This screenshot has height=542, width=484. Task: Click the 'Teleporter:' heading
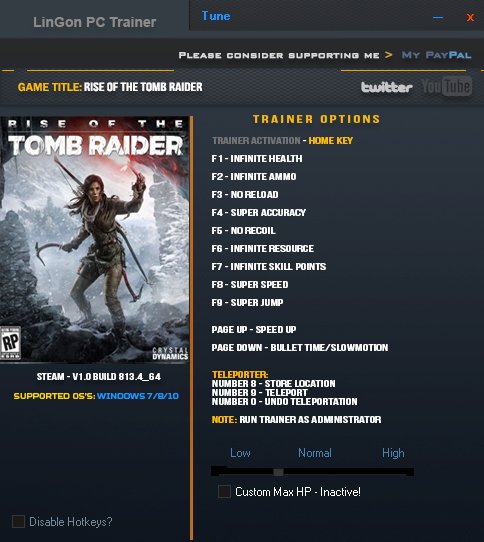[x=240, y=375]
